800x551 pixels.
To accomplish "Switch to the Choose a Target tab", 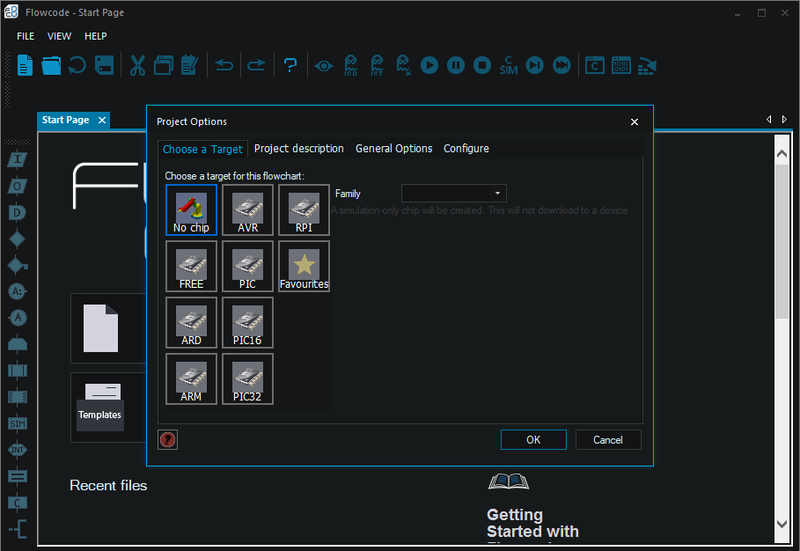I will (x=203, y=149).
